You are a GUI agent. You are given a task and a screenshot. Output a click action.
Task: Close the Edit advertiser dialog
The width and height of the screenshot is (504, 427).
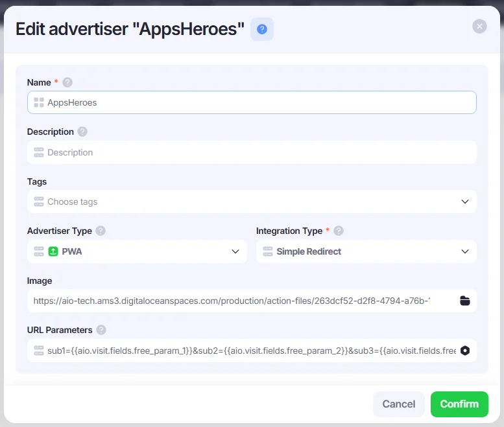479,27
